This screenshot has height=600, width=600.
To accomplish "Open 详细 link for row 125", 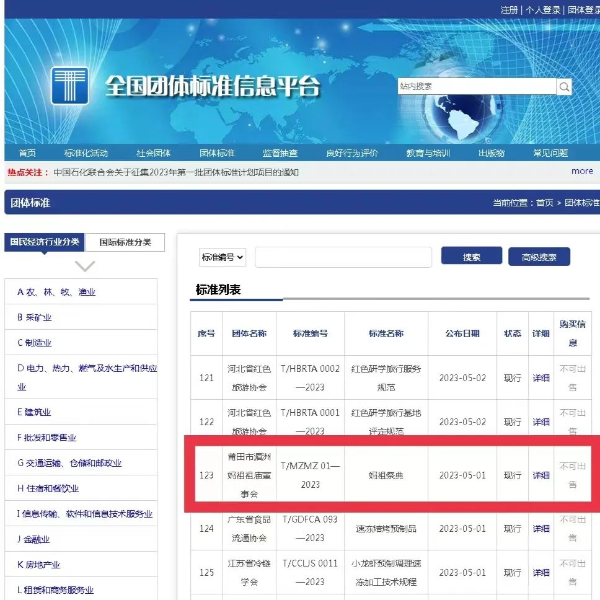I will [541, 572].
